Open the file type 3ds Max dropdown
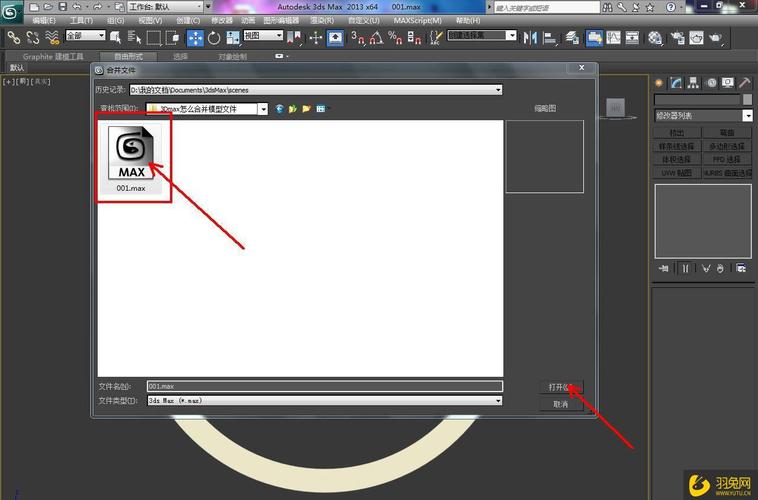Screen dimensions: 758x500 click(498, 400)
